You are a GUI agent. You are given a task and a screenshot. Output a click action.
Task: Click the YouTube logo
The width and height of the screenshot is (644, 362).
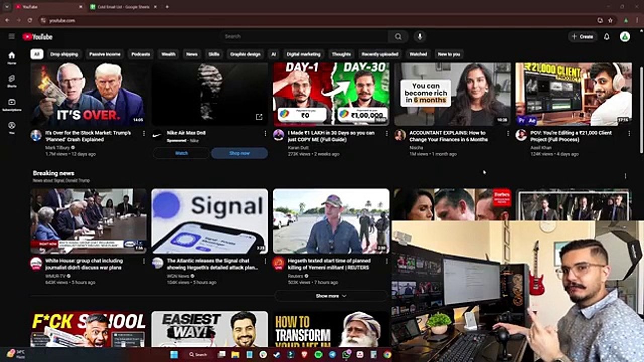click(37, 37)
